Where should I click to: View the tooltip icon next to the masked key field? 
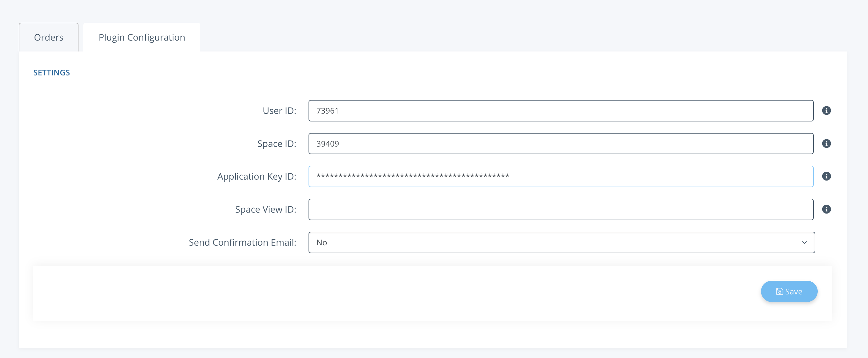point(826,176)
